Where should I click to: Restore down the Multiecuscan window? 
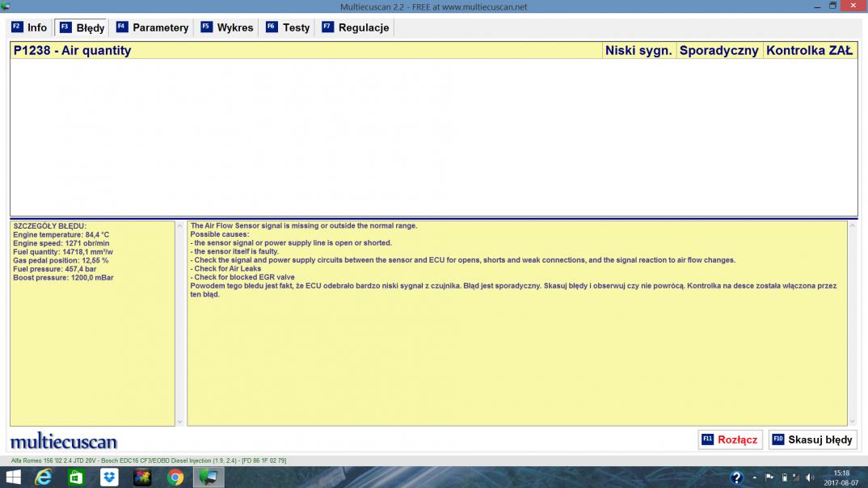click(x=832, y=6)
